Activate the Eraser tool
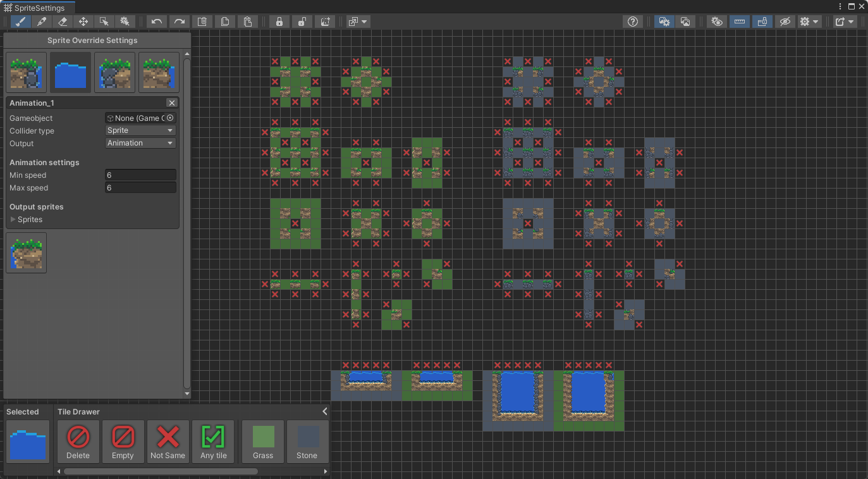Screen dimensions: 868x479 coord(63,22)
